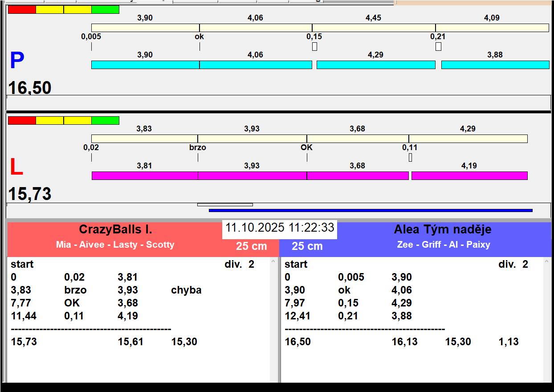Click 'chyba' in the CrazyBalls results
Viewport: 554px width, 392px height.
click(186, 290)
